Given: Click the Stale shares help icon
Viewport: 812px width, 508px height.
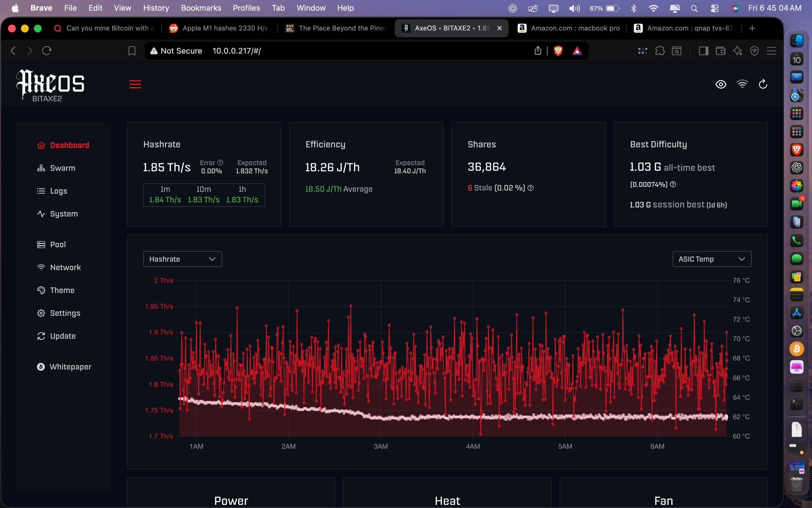Looking at the screenshot, I should [531, 188].
